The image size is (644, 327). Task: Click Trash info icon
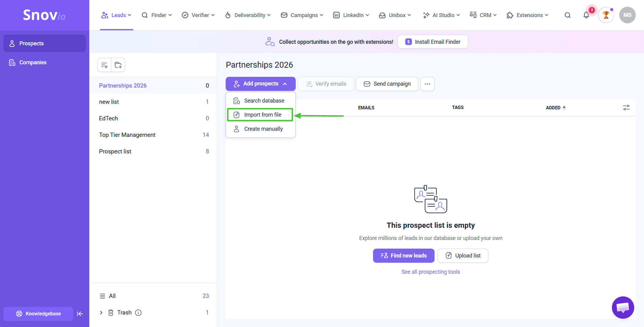pyautogui.click(x=138, y=313)
